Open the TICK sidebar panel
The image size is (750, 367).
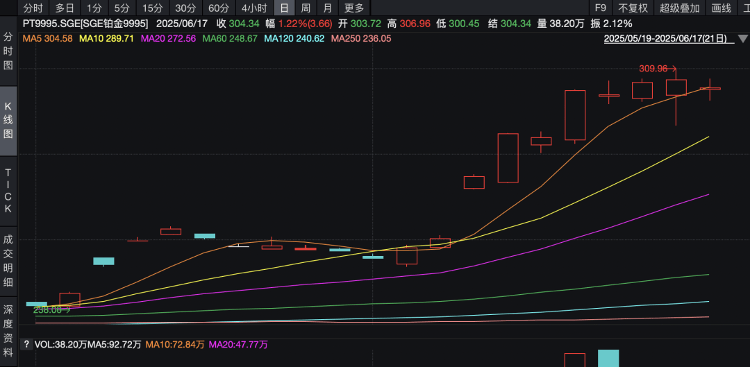[x=8, y=190]
